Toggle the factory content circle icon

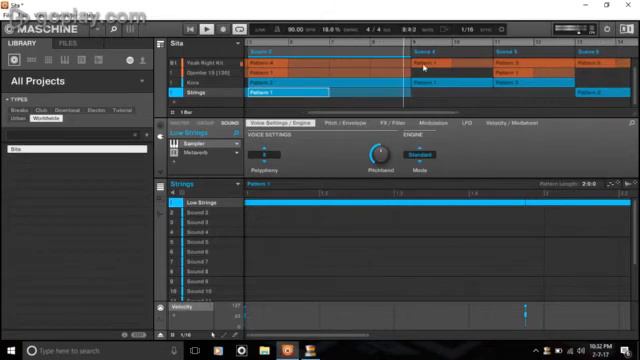pos(130,60)
